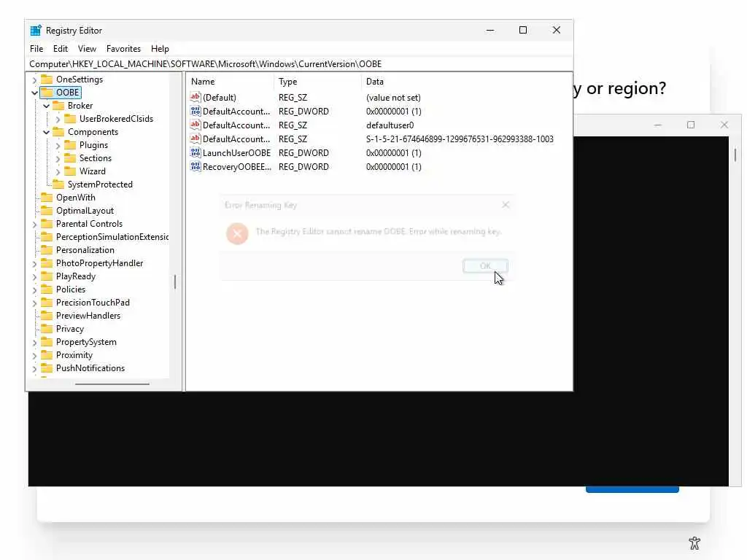The width and height of the screenshot is (747, 560).
Task: Close the Error Renaming Key dialog
Action: (x=506, y=205)
